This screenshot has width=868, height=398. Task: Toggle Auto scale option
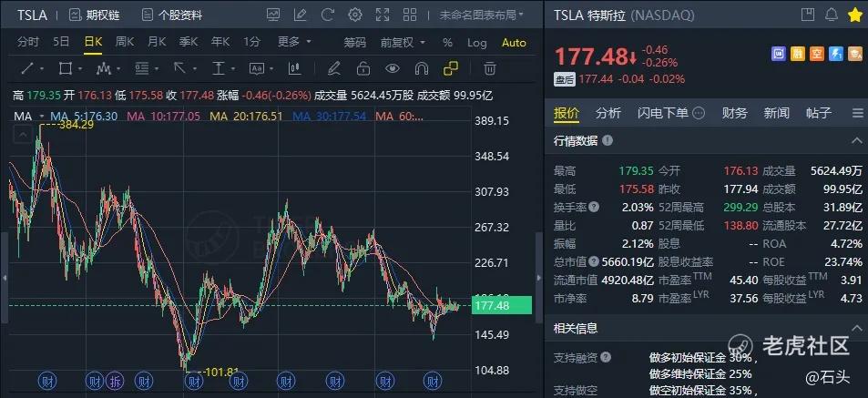point(514,43)
